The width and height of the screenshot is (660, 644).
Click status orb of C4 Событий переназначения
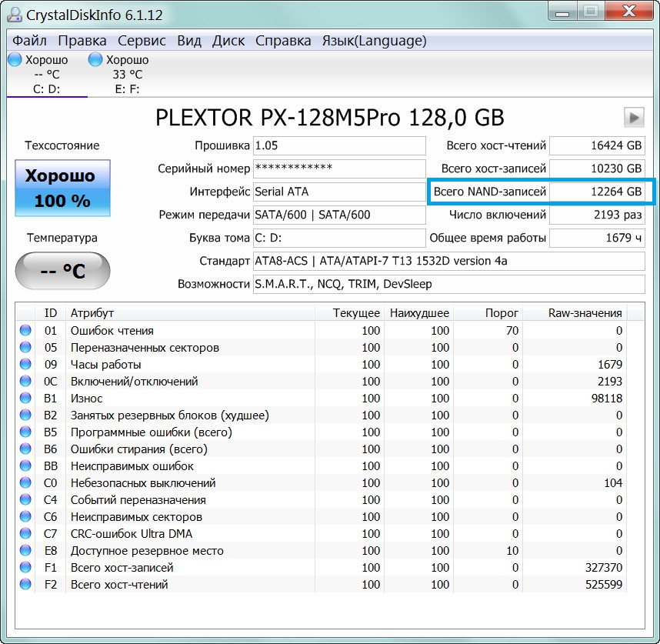click(x=25, y=499)
